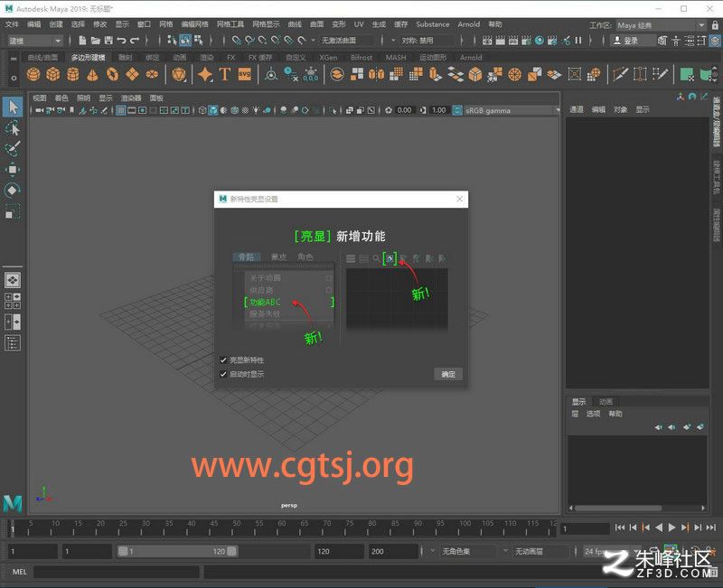Open the 通道 menu in channel box
Image resolution: width=723 pixels, height=588 pixels.
(x=577, y=109)
